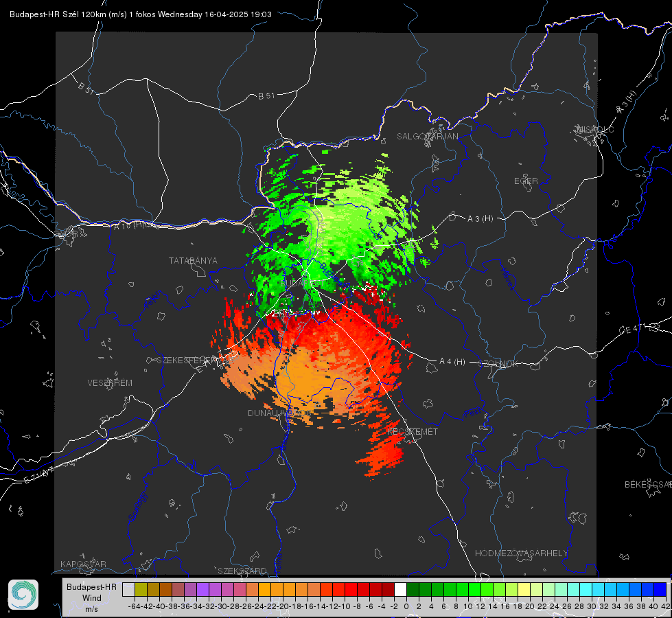This screenshot has width=672, height=618.
Task: Click the '-64' value in legend scale
Action: (x=134, y=606)
